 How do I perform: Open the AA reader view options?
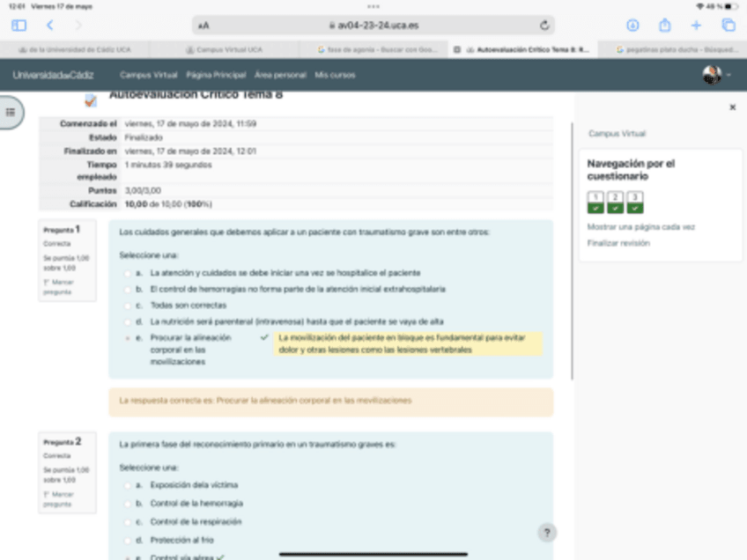coord(203,26)
